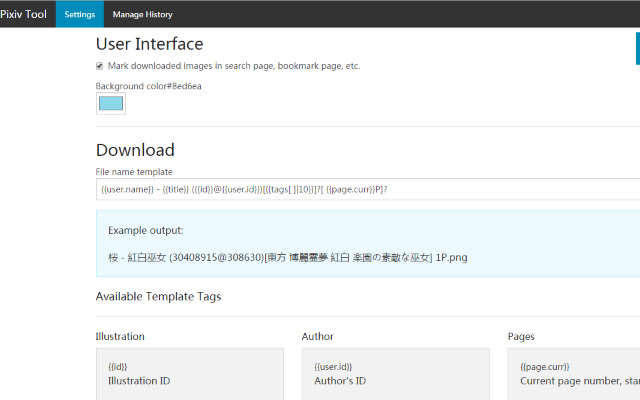Open the Manage History tab
The height and width of the screenshot is (400, 640).
pyautogui.click(x=142, y=15)
